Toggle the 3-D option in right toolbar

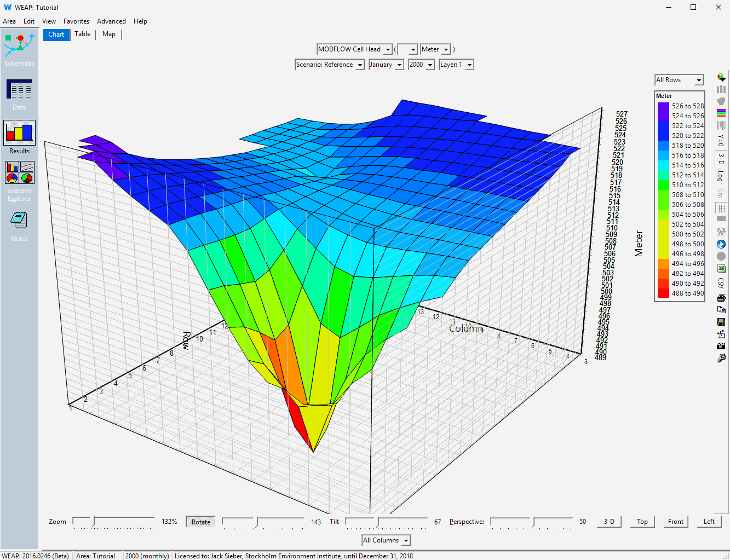721,159
